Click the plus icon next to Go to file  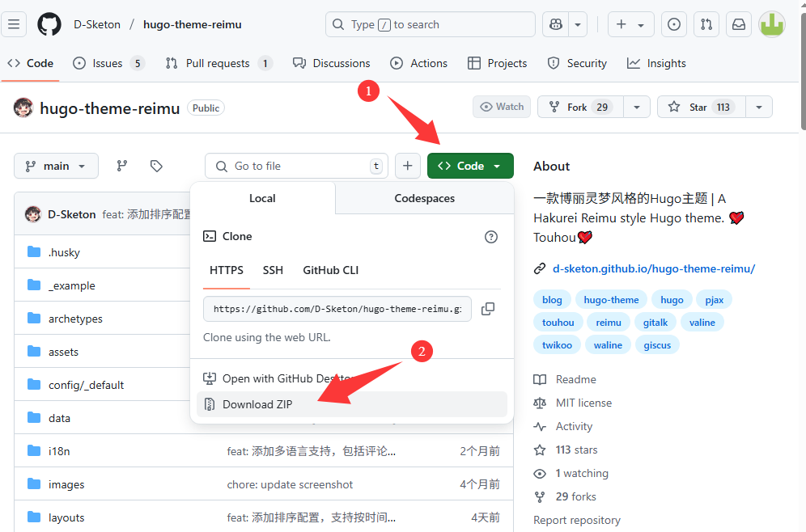coord(407,166)
